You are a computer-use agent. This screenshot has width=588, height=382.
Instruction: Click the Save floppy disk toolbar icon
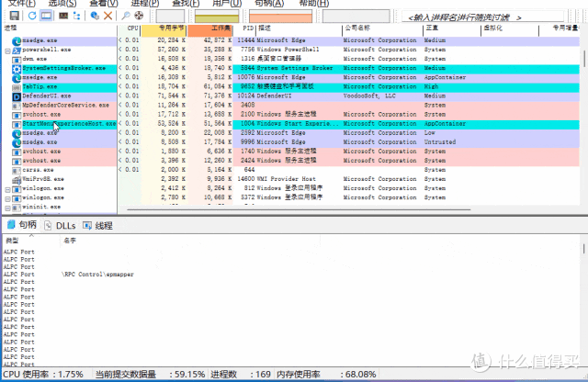point(15,16)
